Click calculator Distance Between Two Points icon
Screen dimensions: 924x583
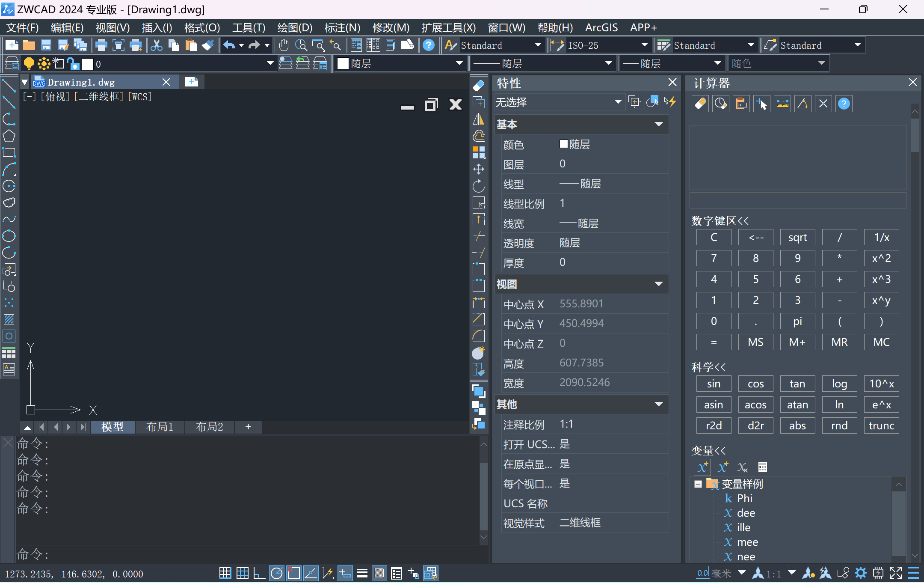782,104
